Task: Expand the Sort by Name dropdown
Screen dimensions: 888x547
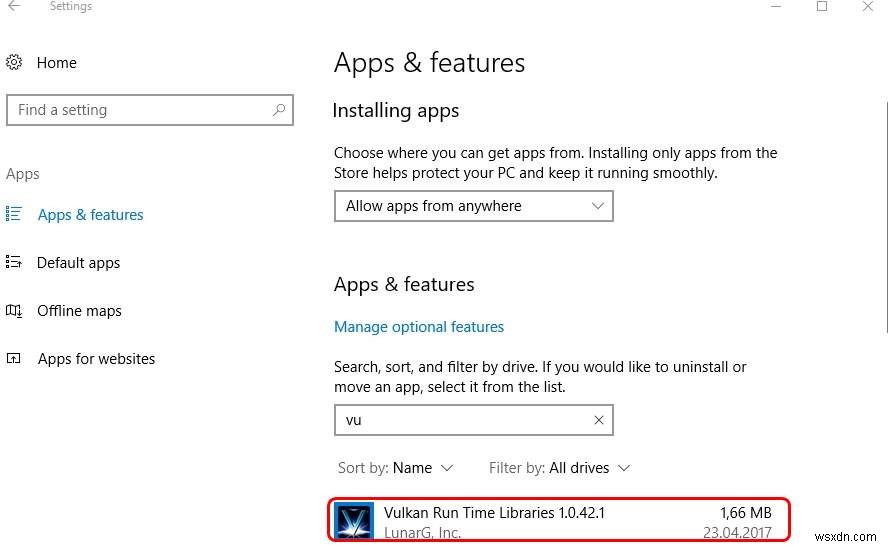Action: (396, 468)
